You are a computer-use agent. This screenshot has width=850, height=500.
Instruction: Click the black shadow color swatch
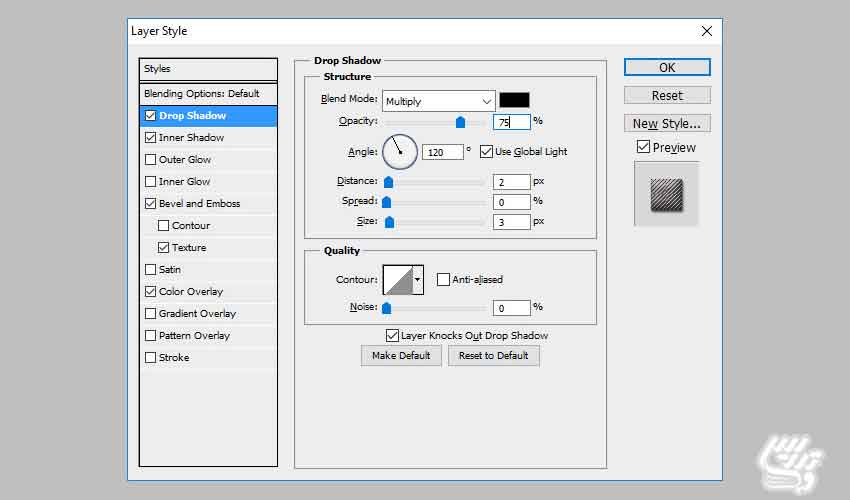[514, 100]
